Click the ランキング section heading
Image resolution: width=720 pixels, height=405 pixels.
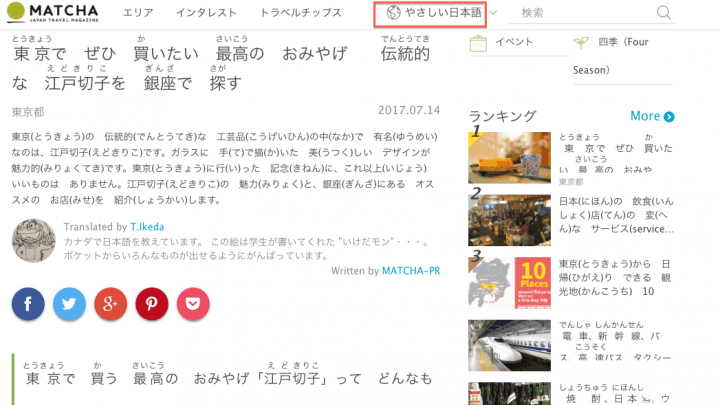[502, 116]
